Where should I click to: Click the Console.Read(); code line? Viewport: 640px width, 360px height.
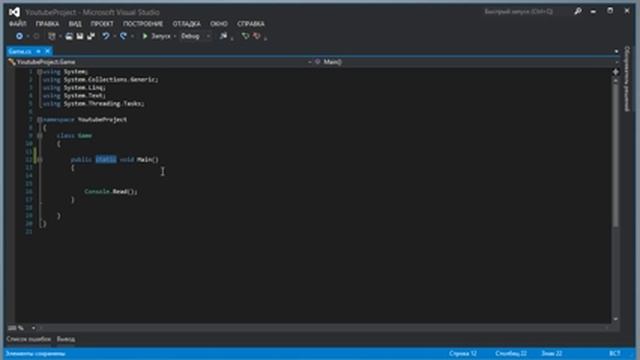coord(111,191)
